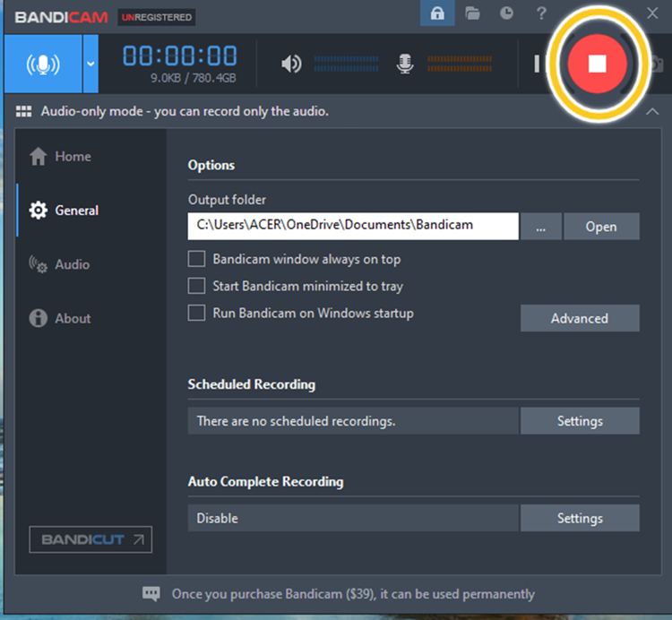The width and height of the screenshot is (672, 620).
Task: Click the speaker volume level meter
Action: 346,64
